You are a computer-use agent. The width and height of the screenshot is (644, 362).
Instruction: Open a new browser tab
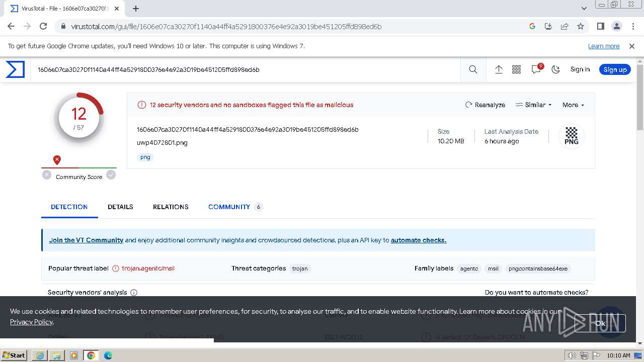(x=136, y=9)
